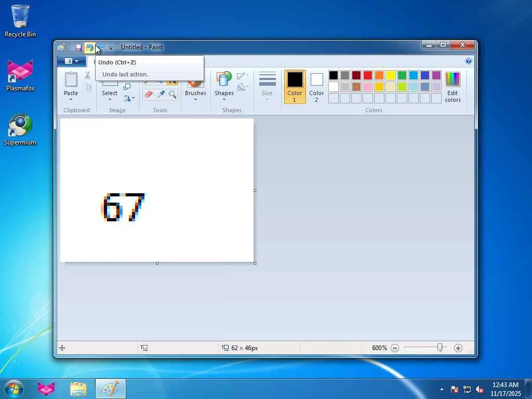Open the Customize Quick Access Toolbar dropdown
This screenshot has height=399, width=532.
tap(111, 48)
